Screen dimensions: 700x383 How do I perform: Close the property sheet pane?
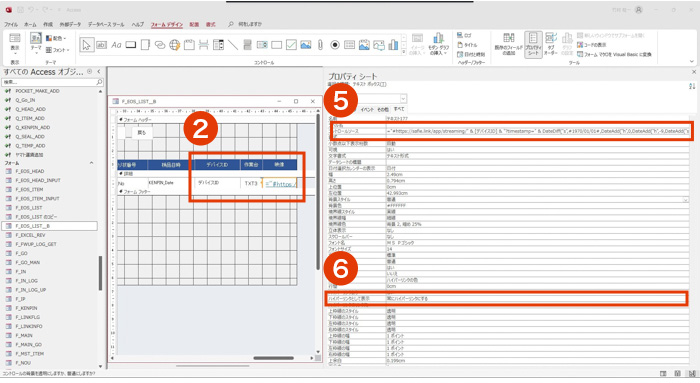[694, 72]
